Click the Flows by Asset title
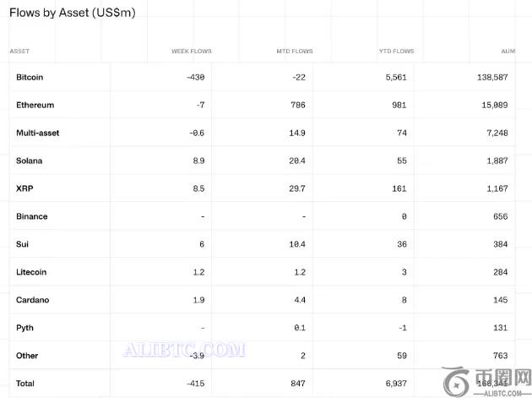 pyautogui.click(x=72, y=14)
